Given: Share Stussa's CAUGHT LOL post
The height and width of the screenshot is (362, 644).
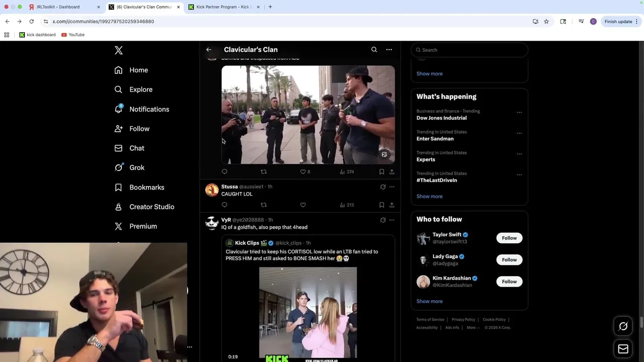Looking at the screenshot, I should [392, 205].
